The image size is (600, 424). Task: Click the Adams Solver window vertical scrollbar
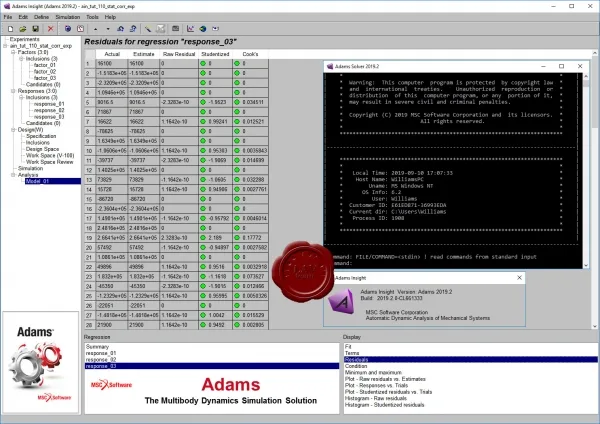585,171
